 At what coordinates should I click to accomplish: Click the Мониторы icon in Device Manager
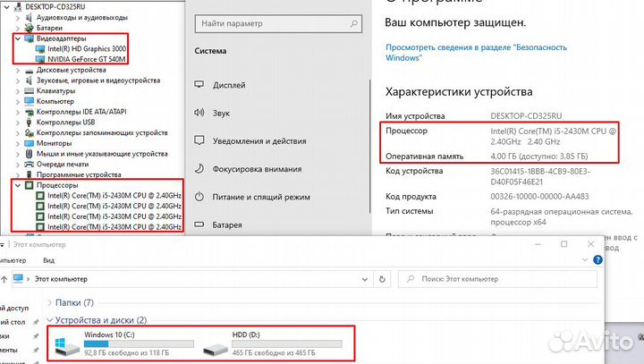pyautogui.click(x=29, y=143)
